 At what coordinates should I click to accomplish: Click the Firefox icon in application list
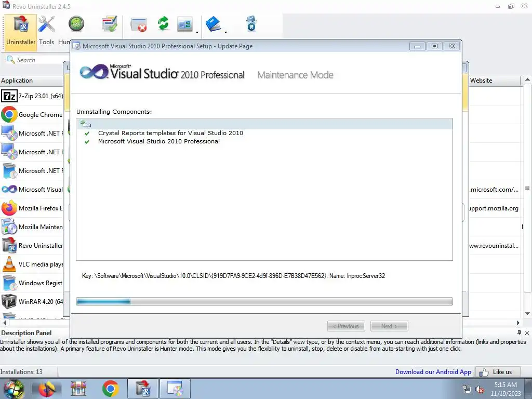[9, 208]
